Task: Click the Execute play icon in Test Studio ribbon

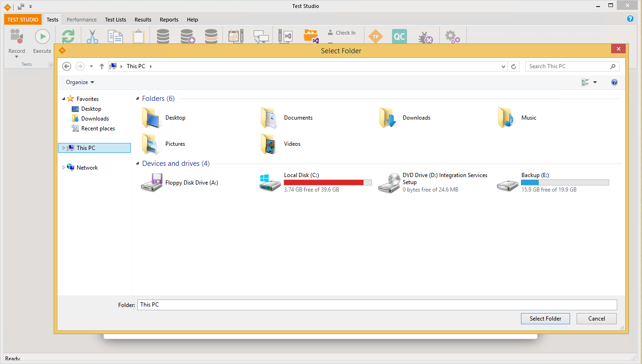Action: (42, 36)
